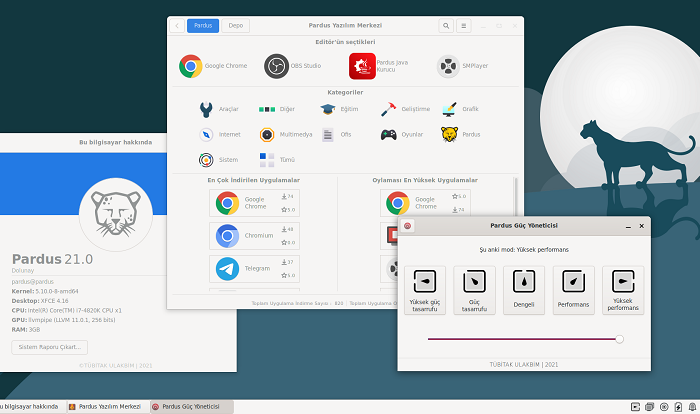Viewport: 700px width, 414px height.
Task: Click Sistem Raporu Çıkart button
Action: point(50,347)
